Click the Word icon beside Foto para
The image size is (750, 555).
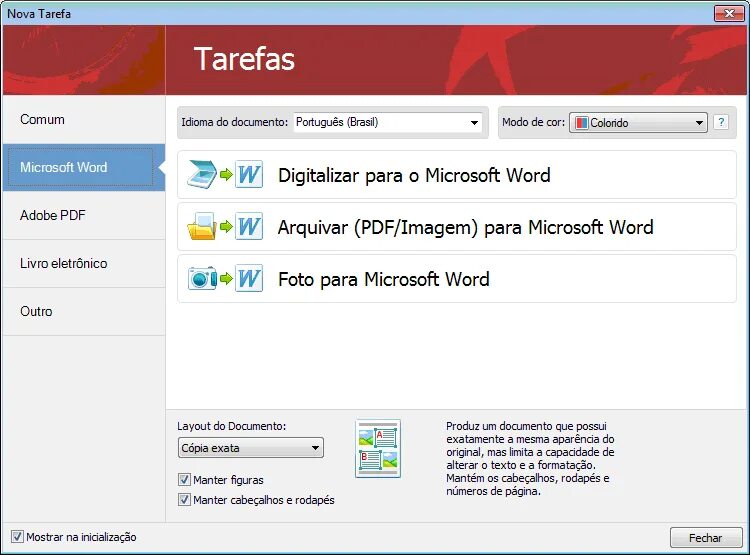point(249,278)
